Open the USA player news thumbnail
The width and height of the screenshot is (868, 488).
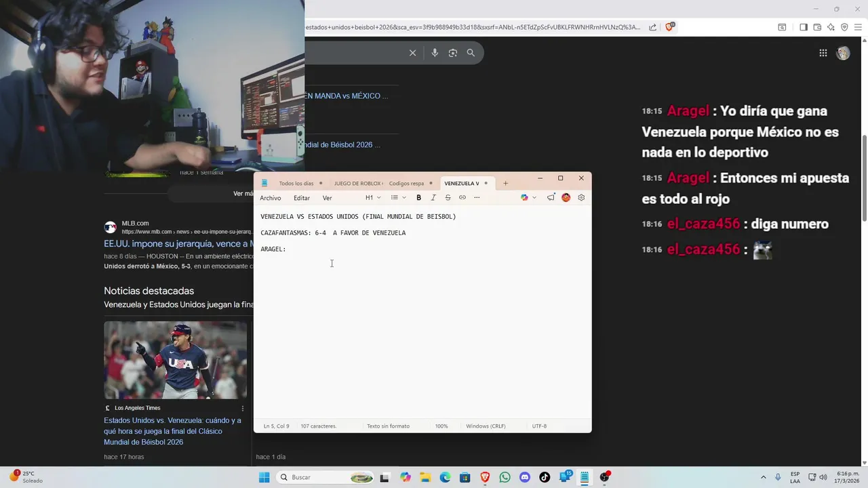coord(175,360)
